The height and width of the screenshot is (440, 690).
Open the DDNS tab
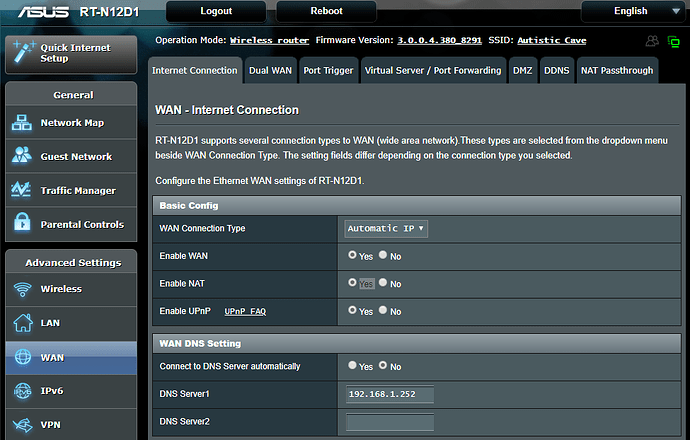555,71
